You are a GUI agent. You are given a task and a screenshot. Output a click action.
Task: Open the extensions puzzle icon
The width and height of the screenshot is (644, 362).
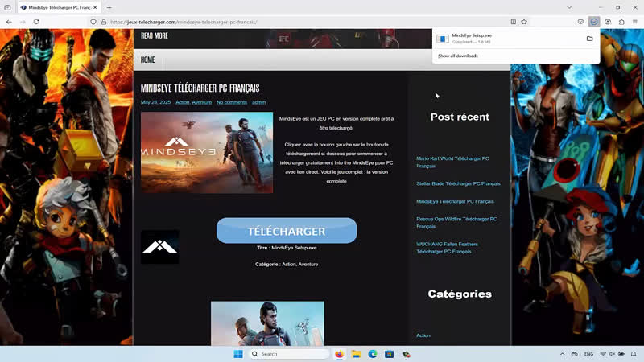[x=621, y=22]
